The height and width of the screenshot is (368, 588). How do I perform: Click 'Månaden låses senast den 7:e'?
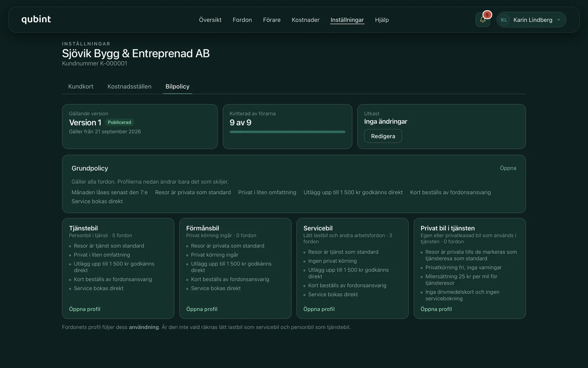click(110, 192)
